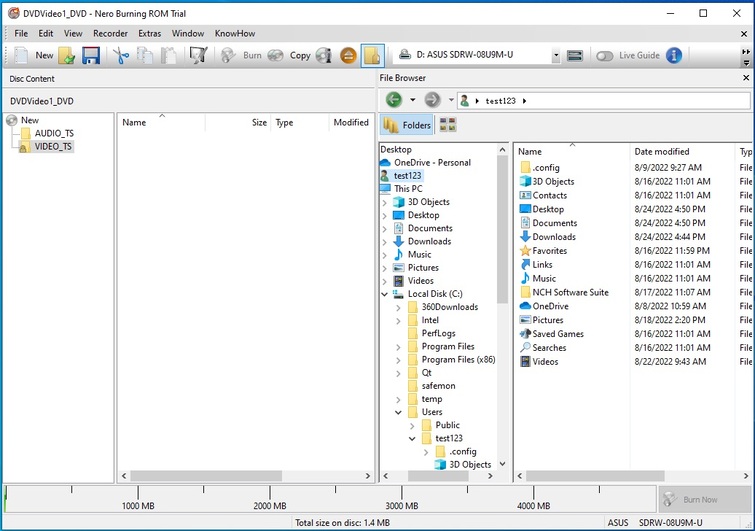Close the File Browser panel
755x531 pixels.
pos(746,78)
